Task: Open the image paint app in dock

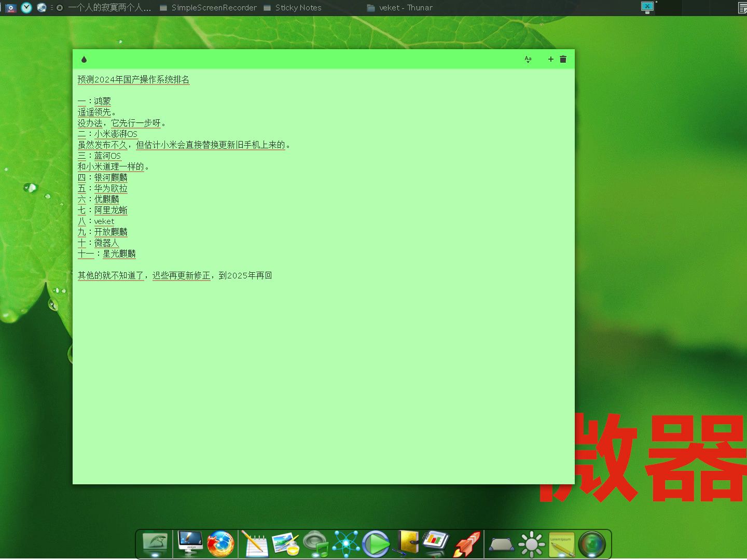Action: click(x=285, y=544)
